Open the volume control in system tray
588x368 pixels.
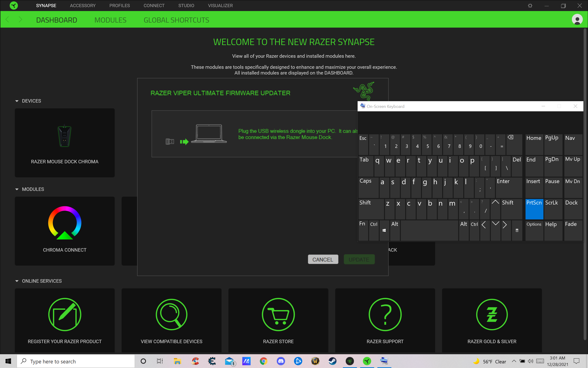tap(530, 361)
